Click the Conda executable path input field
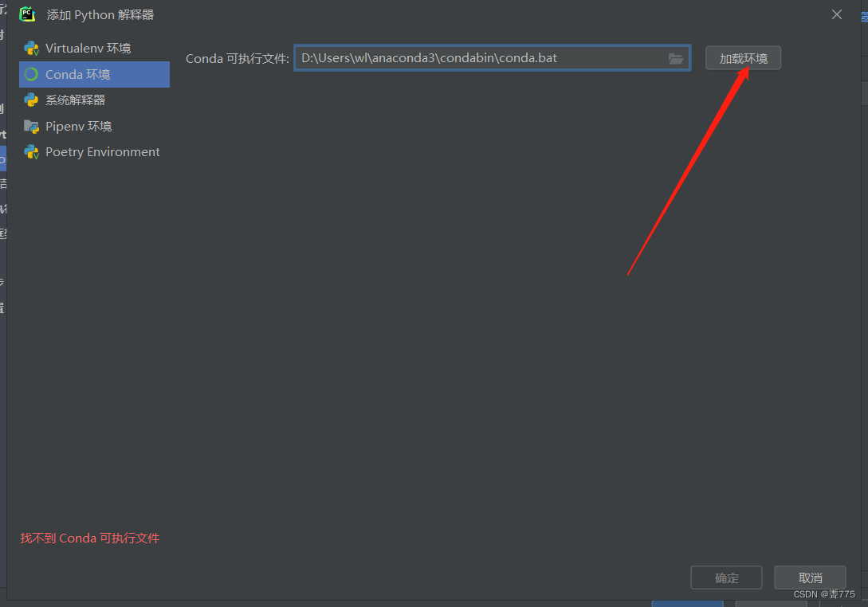868x607 pixels. (492, 58)
